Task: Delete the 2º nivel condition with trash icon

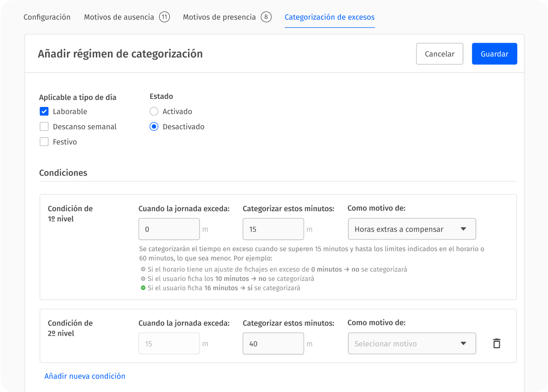Action: click(496, 344)
